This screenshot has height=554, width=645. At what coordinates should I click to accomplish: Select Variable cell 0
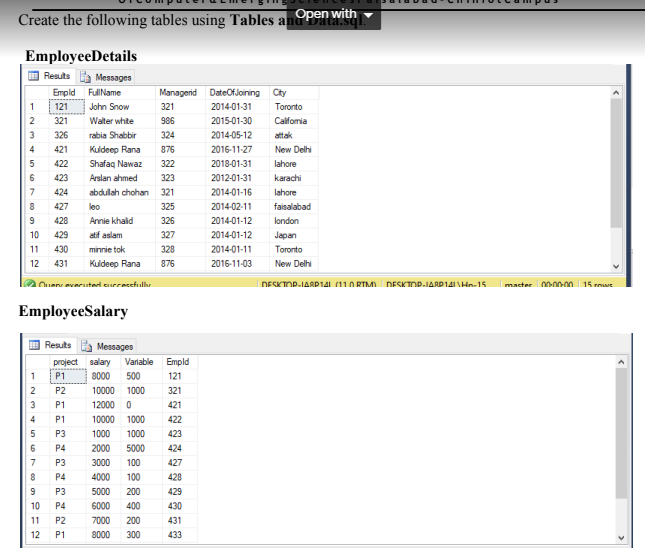point(142,405)
